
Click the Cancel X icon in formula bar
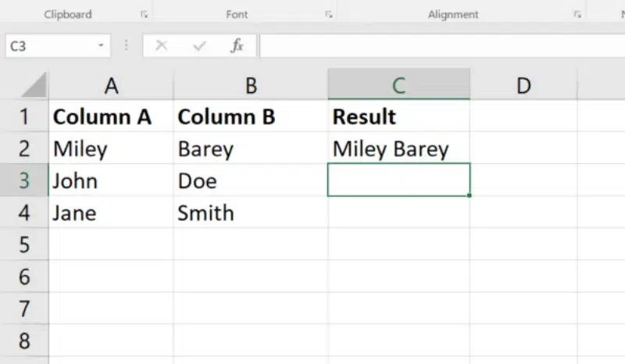[x=162, y=46]
